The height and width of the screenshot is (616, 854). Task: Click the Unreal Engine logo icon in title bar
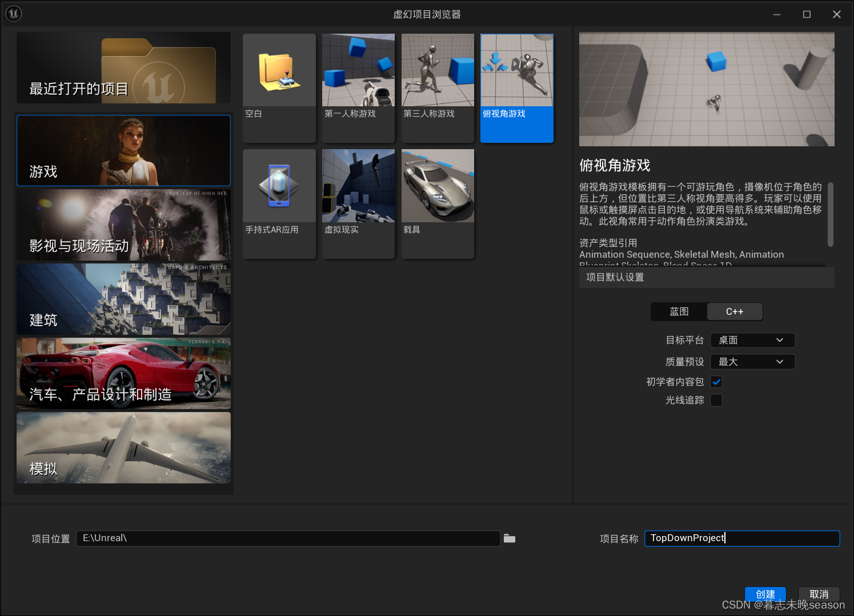14,14
